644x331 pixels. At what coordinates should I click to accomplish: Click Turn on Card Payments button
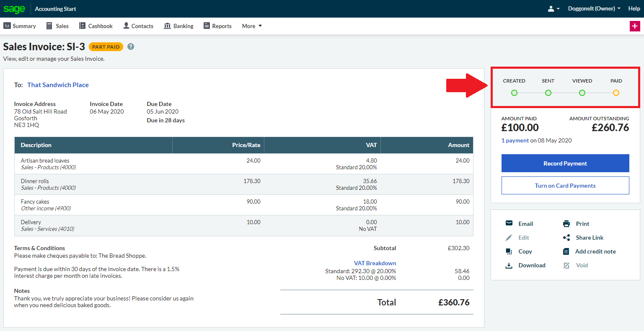point(565,186)
